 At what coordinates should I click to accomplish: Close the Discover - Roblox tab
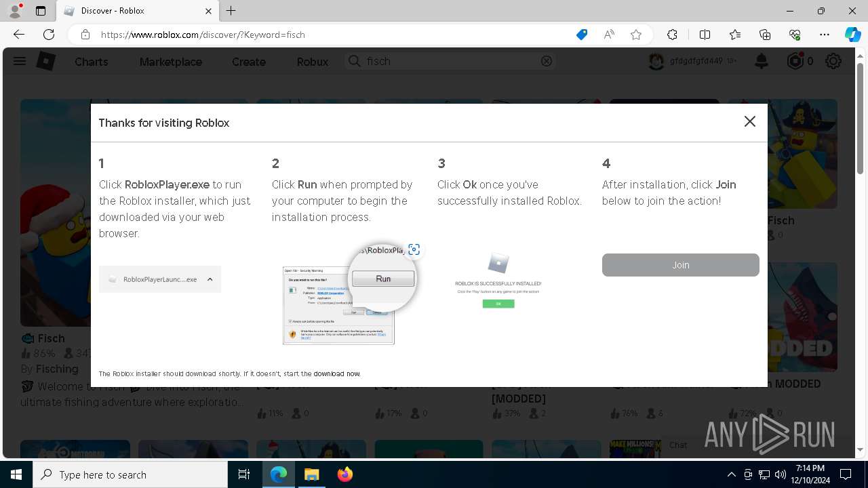[210, 11]
